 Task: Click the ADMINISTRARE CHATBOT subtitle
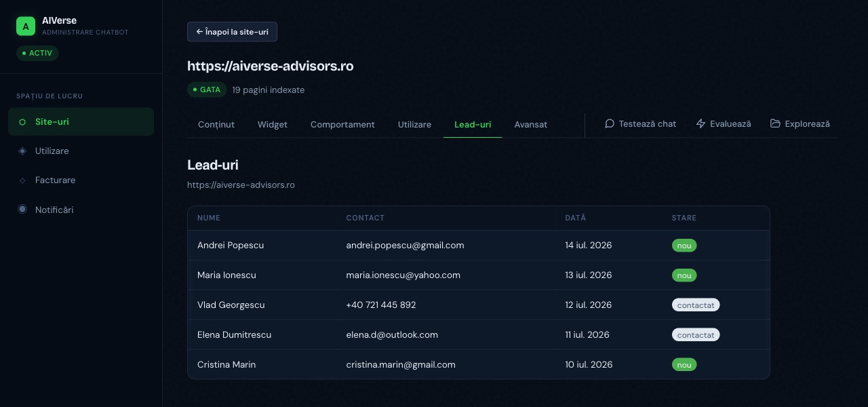(85, 33)
